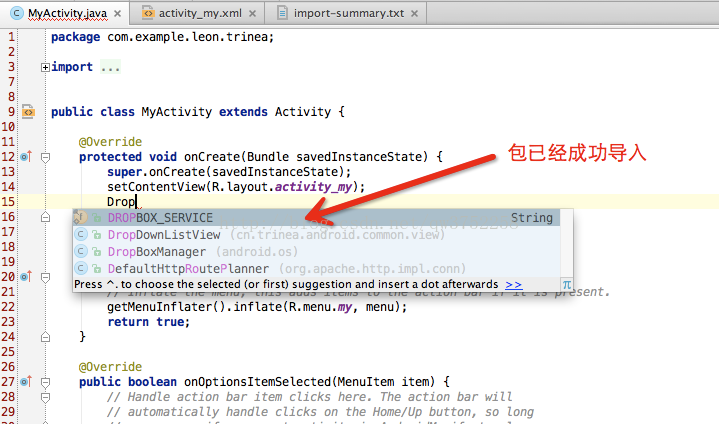
Task: Click the related XML layout gutter icon on line 9
Action: (x=28, y=111)
